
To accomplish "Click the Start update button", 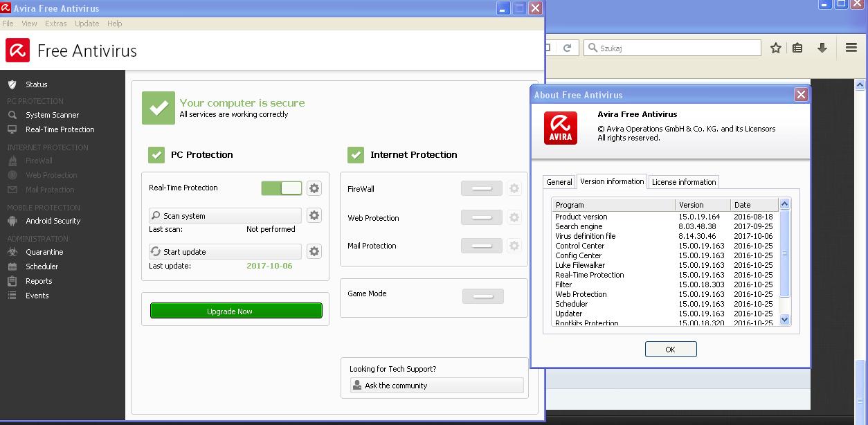I will coord(226,251).
